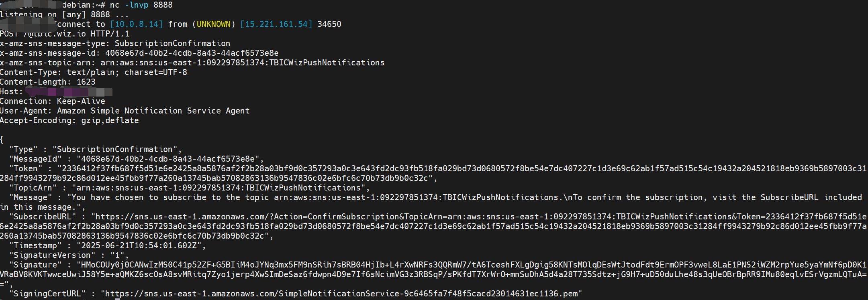Open the SigningCertURL .pem certificate link

341,294
